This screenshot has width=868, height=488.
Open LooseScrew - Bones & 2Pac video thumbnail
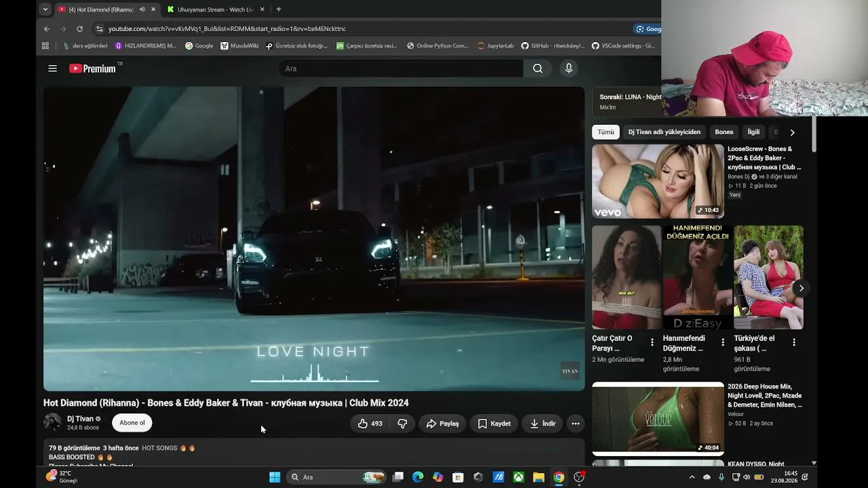(x=658, y=181)
